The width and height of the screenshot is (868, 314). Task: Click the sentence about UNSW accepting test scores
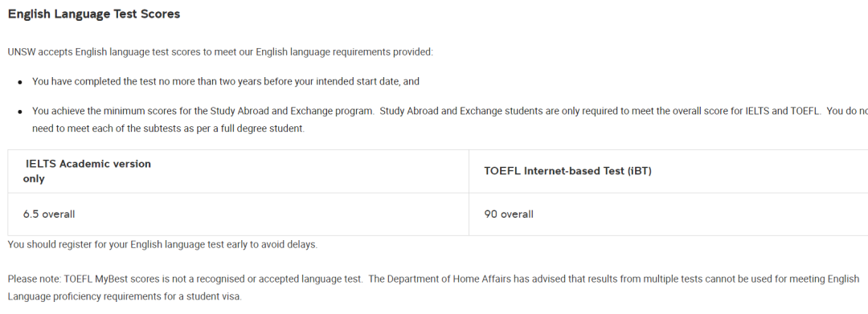click(220, 52)
